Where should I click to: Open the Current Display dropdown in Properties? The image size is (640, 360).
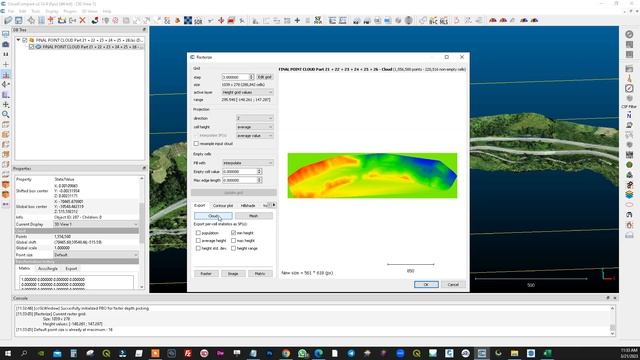click(x=96, y=224)
